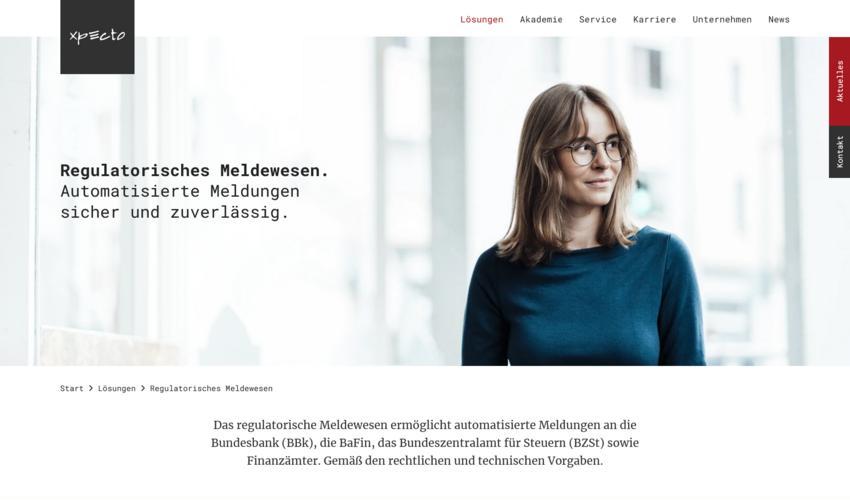This screenshot has height=500, width=850.
Task: Open the Akademie menu item
Action: pos(541,20)
